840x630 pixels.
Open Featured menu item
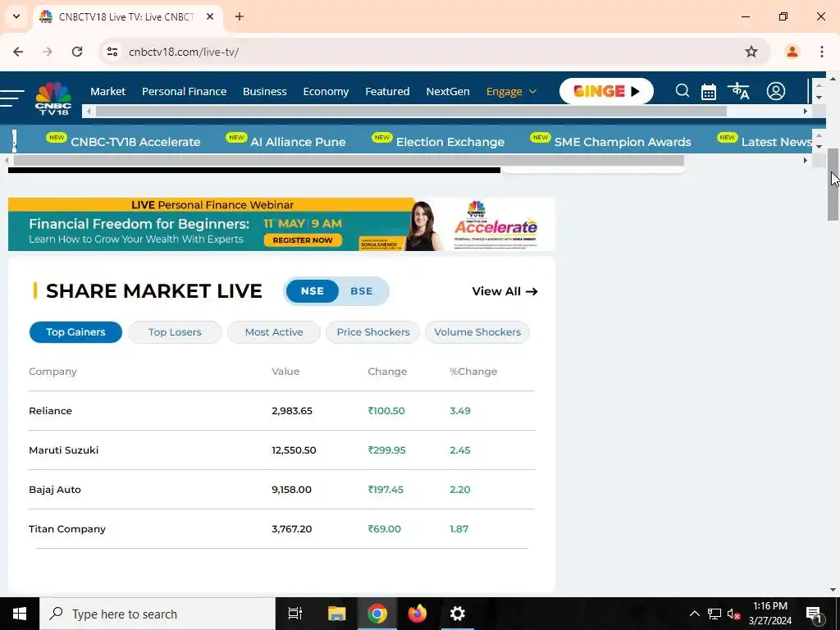pyautogui.click(x=387, y=92)
